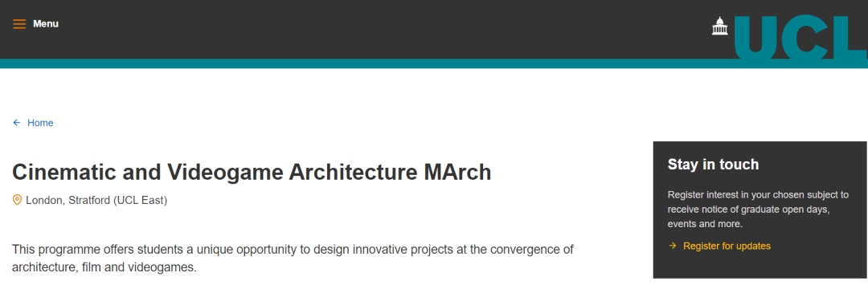Go to the Home breadcrumb link

pyautogui.click(x=40, y=123)
